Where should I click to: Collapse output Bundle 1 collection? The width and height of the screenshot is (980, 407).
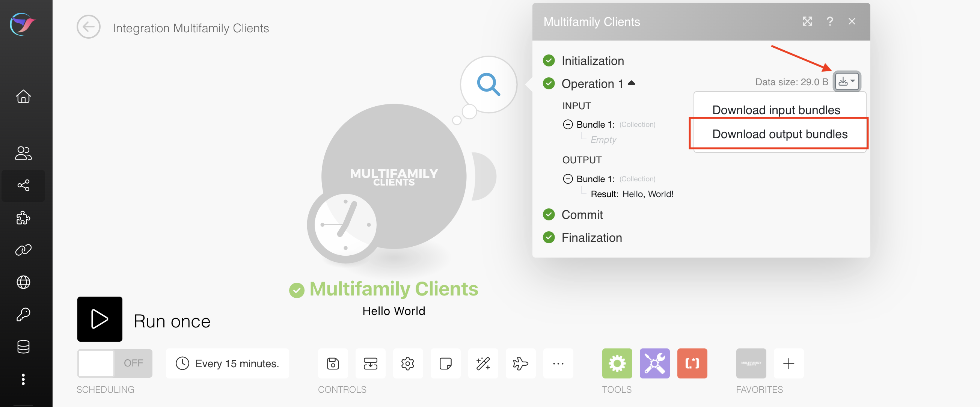[x=568, y=179]
